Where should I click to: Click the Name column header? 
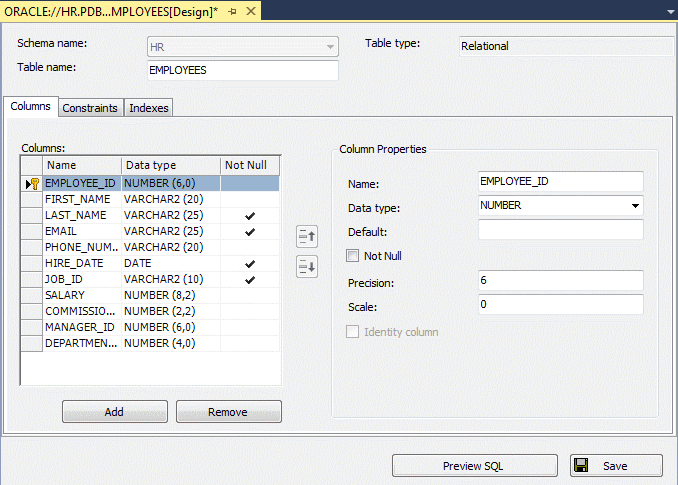pyautogui.click(x=82, y=166)
